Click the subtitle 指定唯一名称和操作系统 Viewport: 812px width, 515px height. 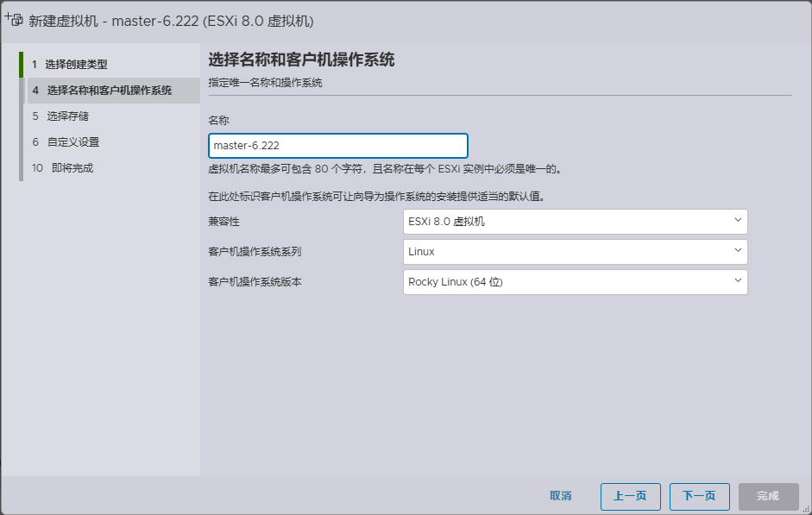pos(265,83)
